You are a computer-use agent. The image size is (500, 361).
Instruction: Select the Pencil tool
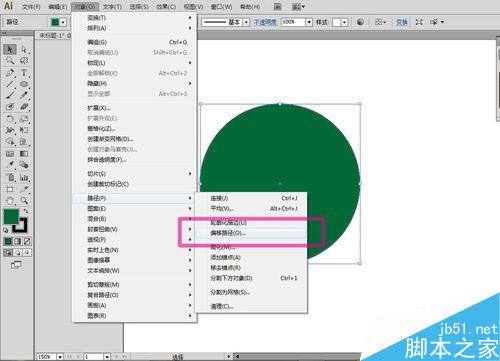click(x=24, y=95)
